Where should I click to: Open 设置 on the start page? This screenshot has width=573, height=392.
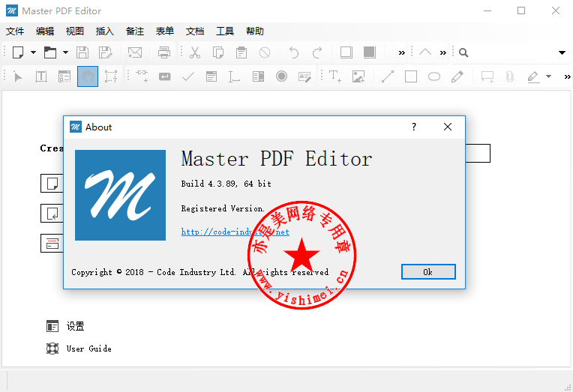point(65,326)
